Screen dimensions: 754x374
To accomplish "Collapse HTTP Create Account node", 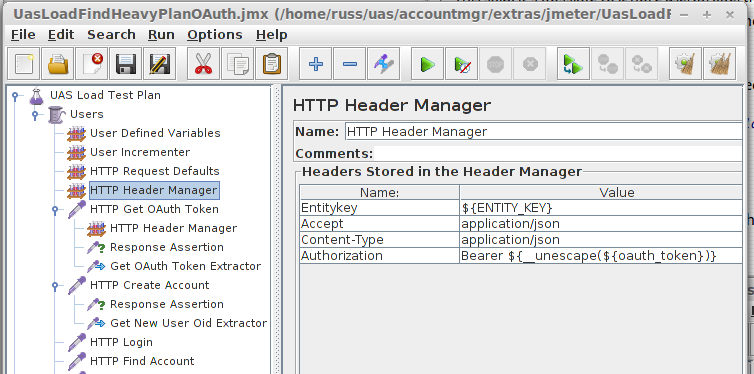I will tap(55, 286).
